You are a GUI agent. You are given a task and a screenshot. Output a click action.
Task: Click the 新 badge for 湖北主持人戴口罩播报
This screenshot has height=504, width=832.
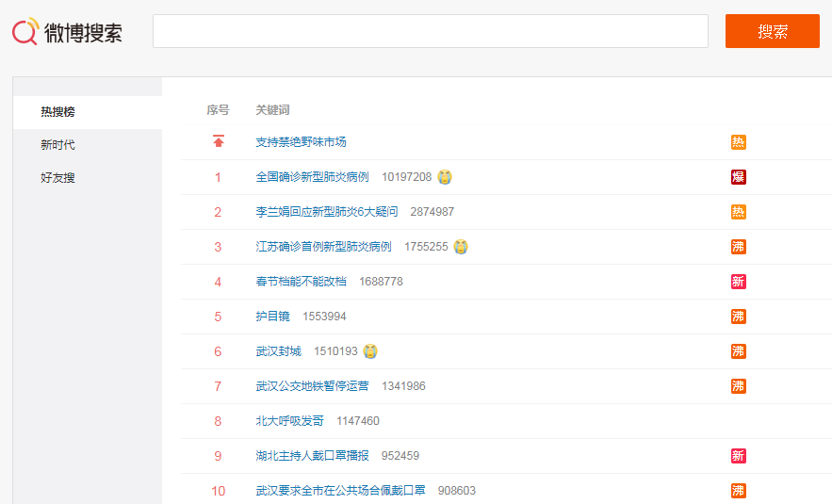pos(738,456)
